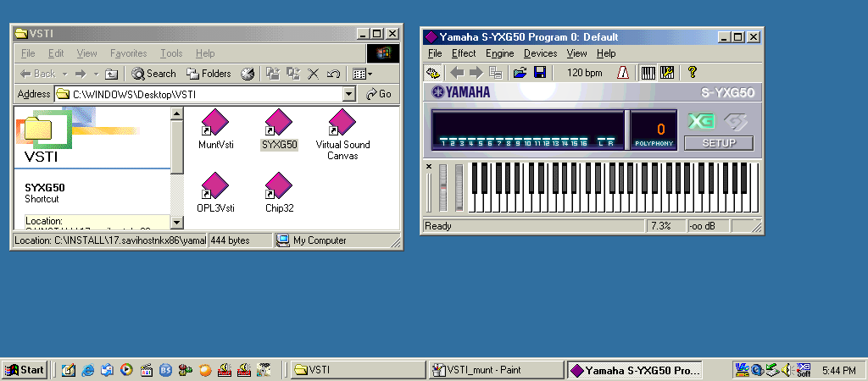Click the Up one level folder icon

point(112,74)
